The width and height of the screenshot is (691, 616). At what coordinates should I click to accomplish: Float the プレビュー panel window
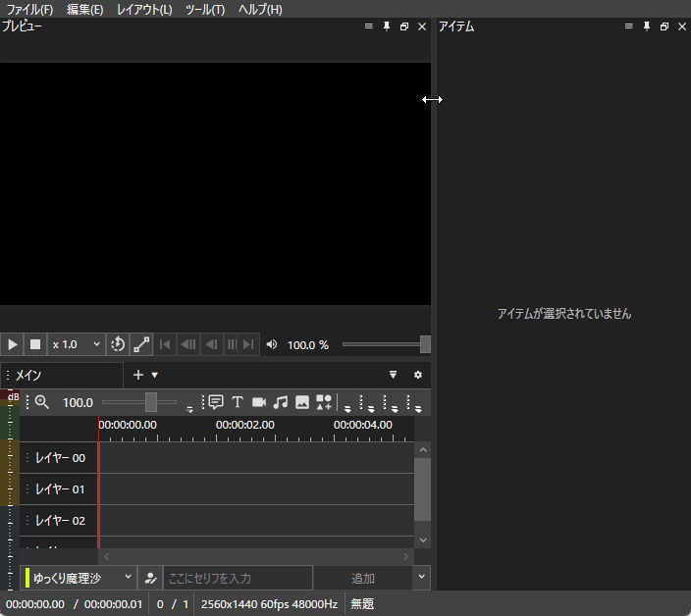click(404, 26)
